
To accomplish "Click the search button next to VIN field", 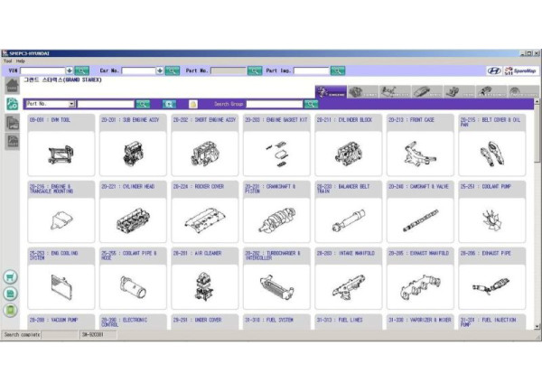I will [81, 70].
